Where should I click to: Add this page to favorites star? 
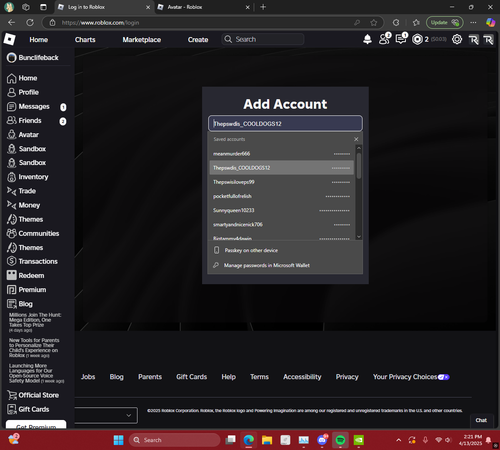(374, 23)
